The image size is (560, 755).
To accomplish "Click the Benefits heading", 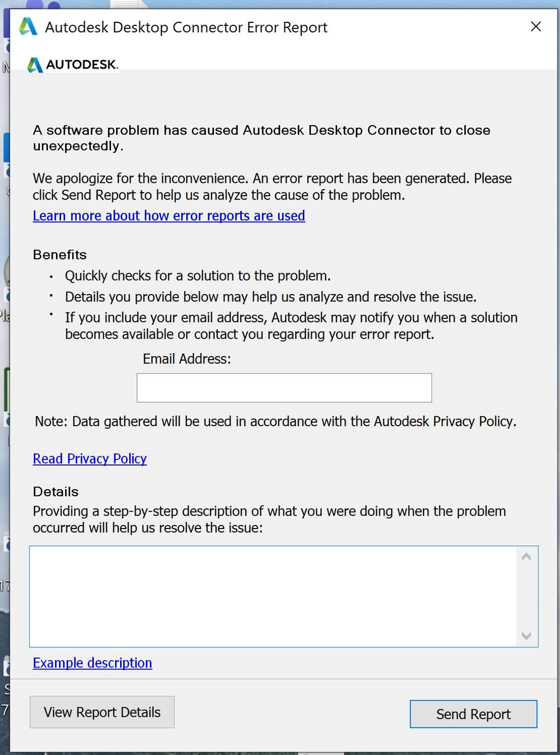I will pos(60,255).
